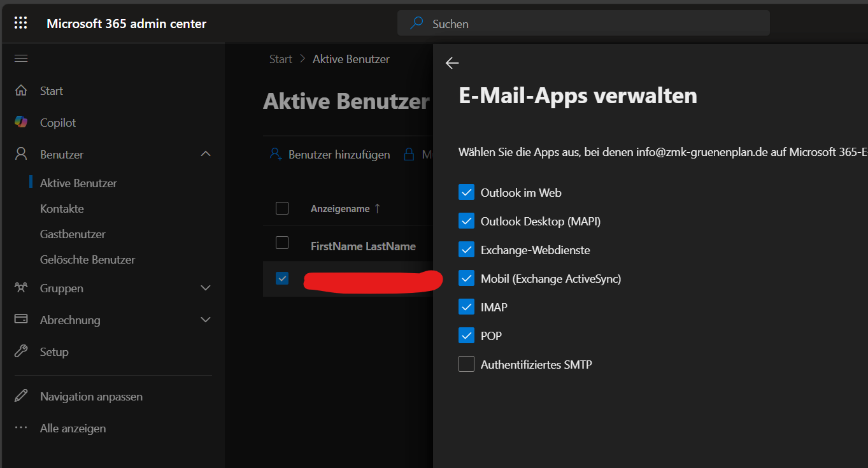This screenshot has height=468, width=868.
Task: Open Kontakte in sidebar
Action: [62, 208]
